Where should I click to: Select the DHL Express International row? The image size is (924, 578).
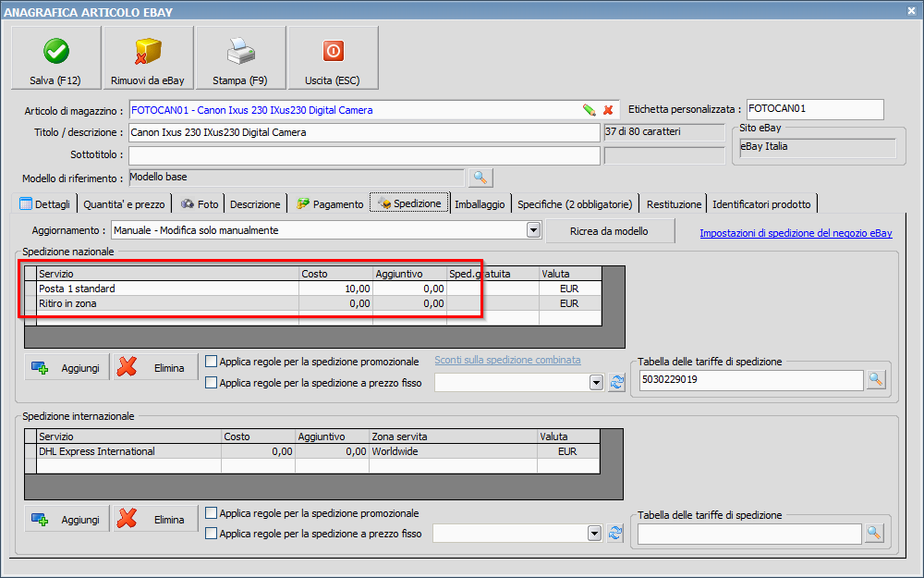click(x=312, y=451)
